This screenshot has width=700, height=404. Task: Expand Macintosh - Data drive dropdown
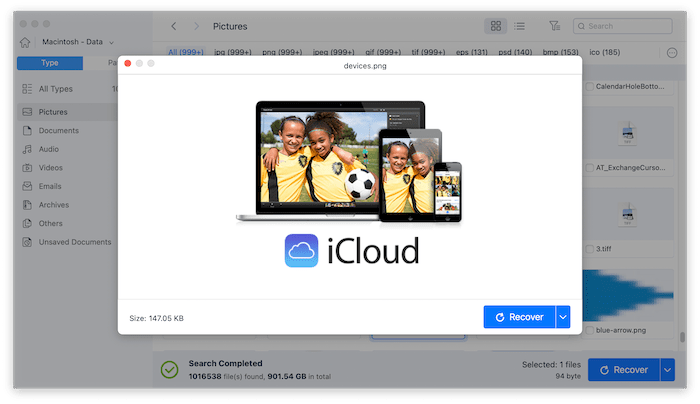tap(110, 42)
